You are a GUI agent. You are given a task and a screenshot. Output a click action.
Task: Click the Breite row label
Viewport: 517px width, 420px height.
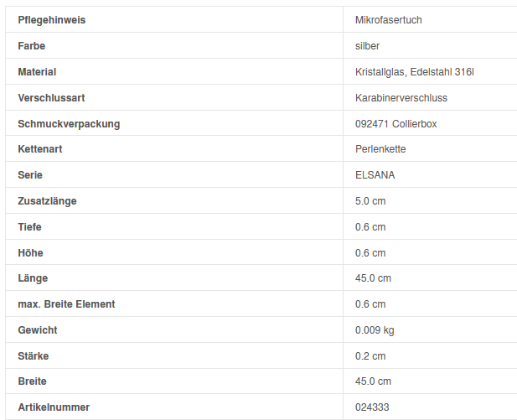click(32, 381)
